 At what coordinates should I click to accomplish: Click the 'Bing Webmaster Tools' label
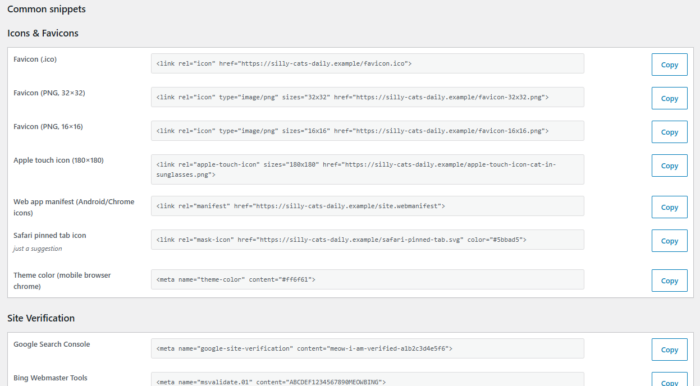pyautogui.click(x=50, y=378)
